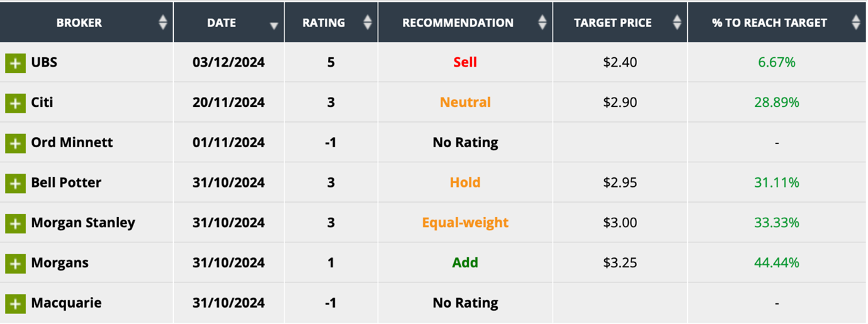Sort table by Broker column arrows
Image resolution: width=868 pixels, height=324 pixels.
pos(163,23)
